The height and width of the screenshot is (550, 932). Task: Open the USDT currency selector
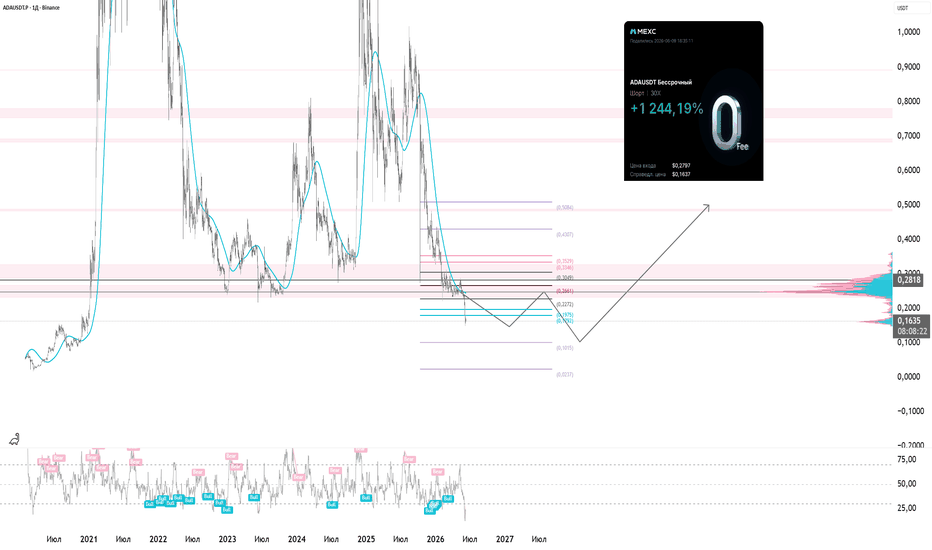click(x=902, y=8)
